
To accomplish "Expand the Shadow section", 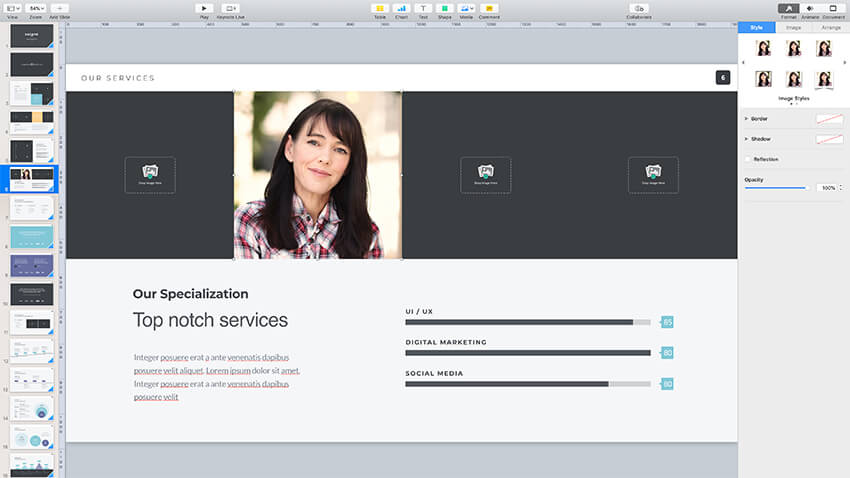I will 746,139.
